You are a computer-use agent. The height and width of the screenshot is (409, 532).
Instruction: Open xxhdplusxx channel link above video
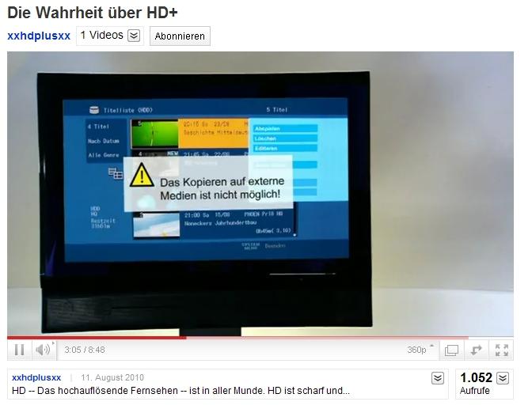tap(39, 36)
